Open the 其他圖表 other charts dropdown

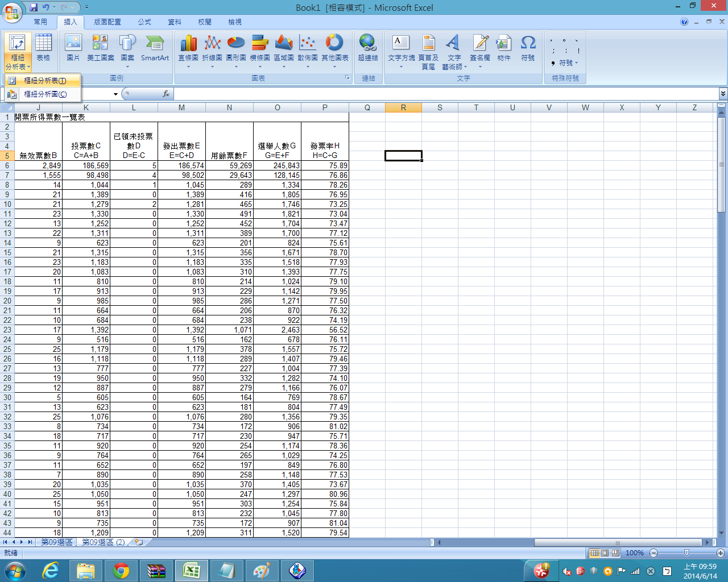[x=335, y=50]
